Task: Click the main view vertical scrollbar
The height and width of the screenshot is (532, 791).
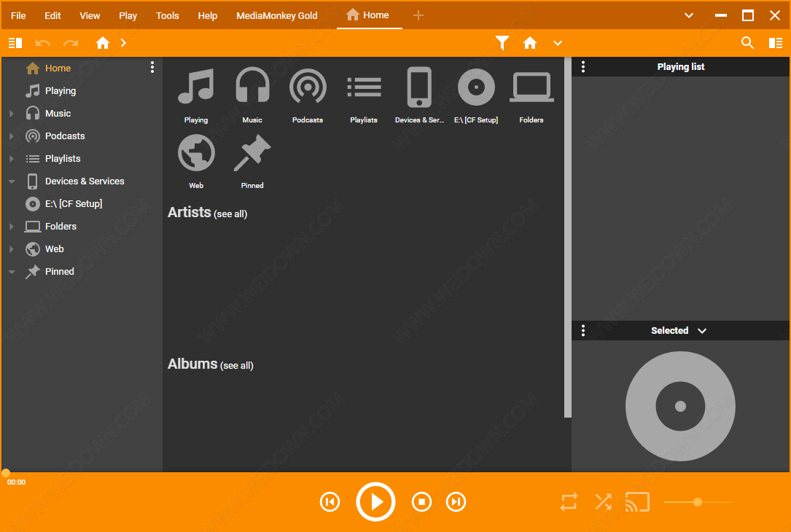Action: [567, 238]
